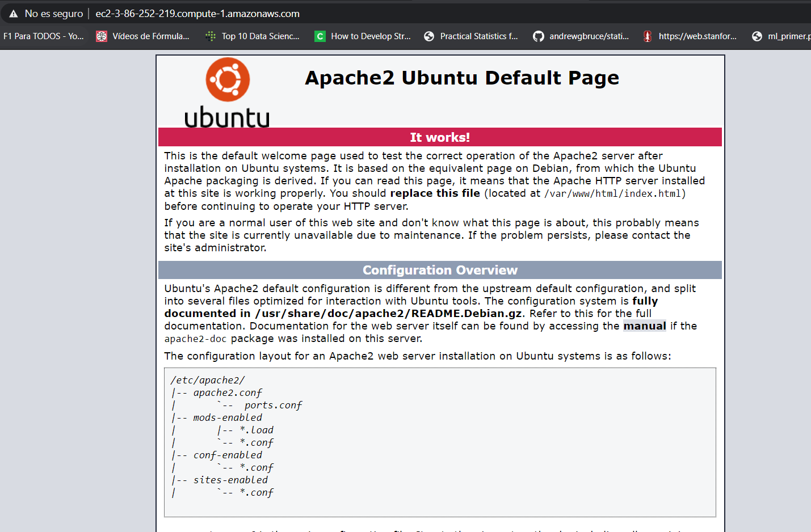Click the 'ports.conf' tree entry
Image resolution: width=811 pixels, height=532 pixels.
(273, 405)
